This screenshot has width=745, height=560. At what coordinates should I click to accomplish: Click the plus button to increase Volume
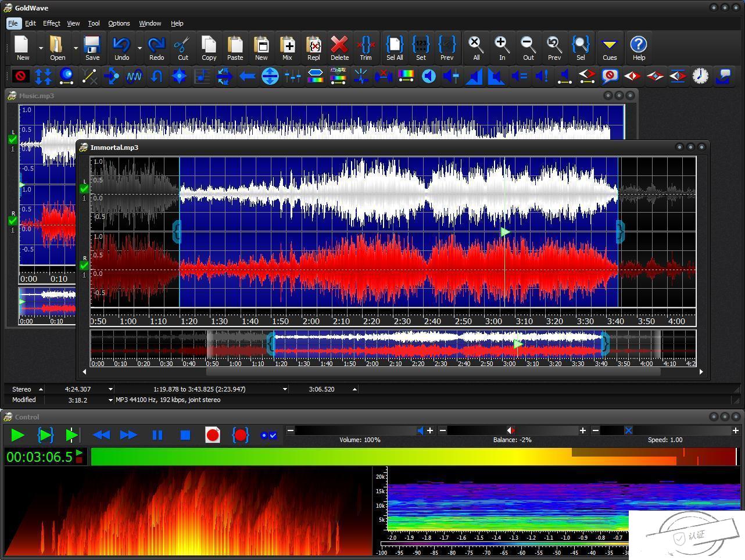click(430, 430)
